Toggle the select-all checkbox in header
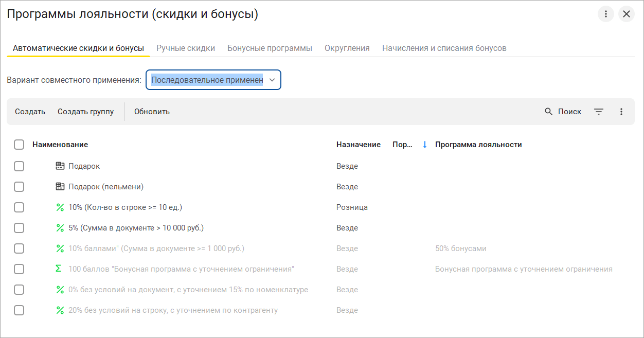This screenshot has height=338, width=644. click(x=19, y=145)
